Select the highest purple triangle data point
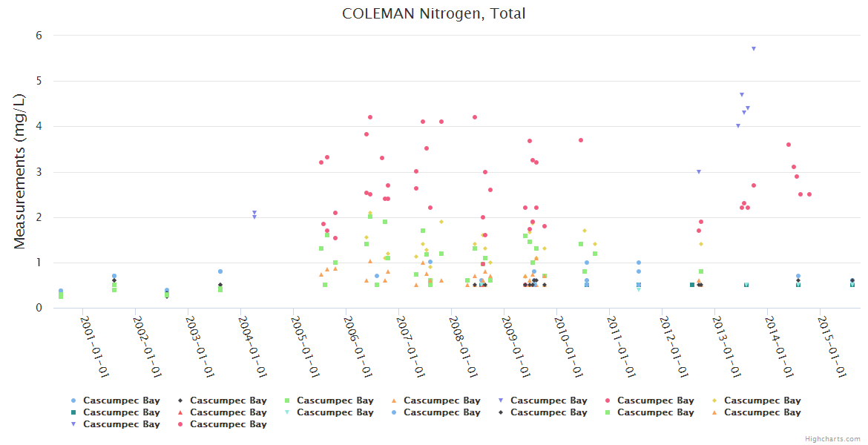Screen dimensions: 868x445 (754, 49)
